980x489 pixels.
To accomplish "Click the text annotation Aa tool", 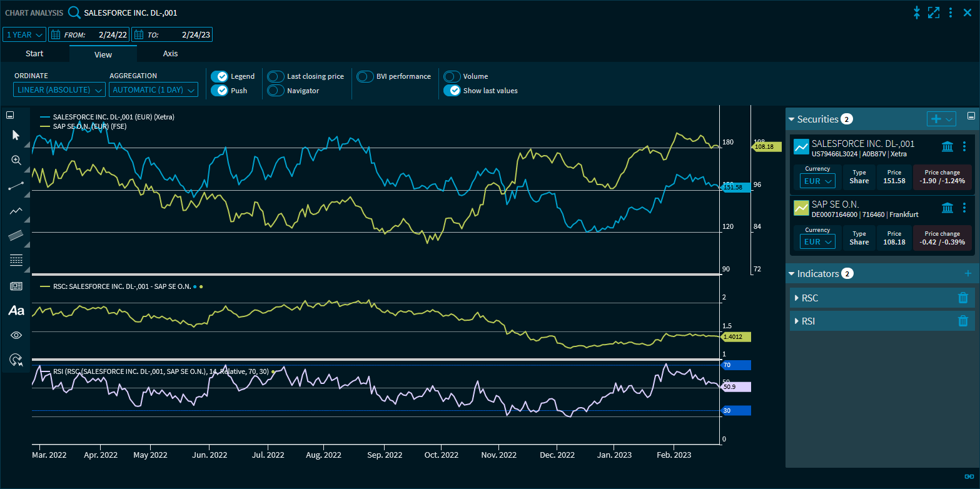I will [16, 310].
